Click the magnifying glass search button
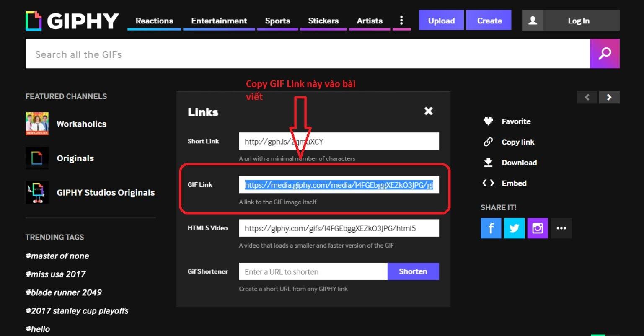The image size is (644, 336). coord(604,54)
